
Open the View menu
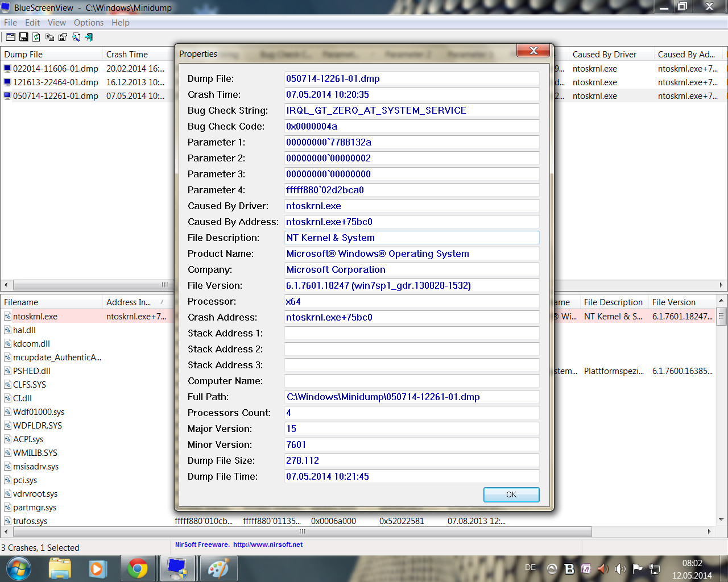click(57, 23)
